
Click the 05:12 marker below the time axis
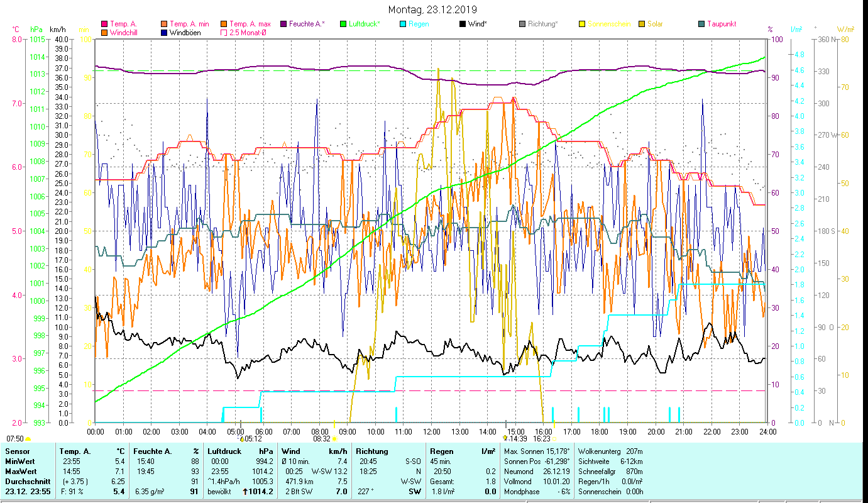coord(252,439)
